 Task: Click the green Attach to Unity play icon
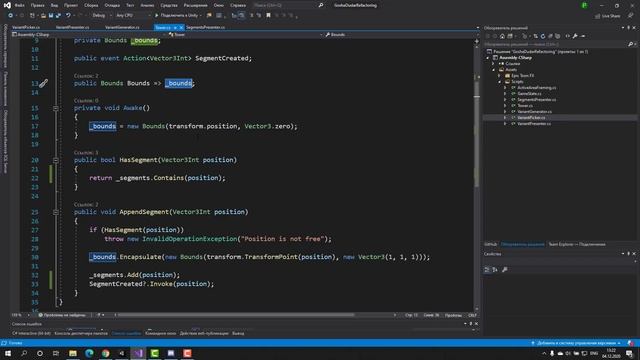(156, 16)
